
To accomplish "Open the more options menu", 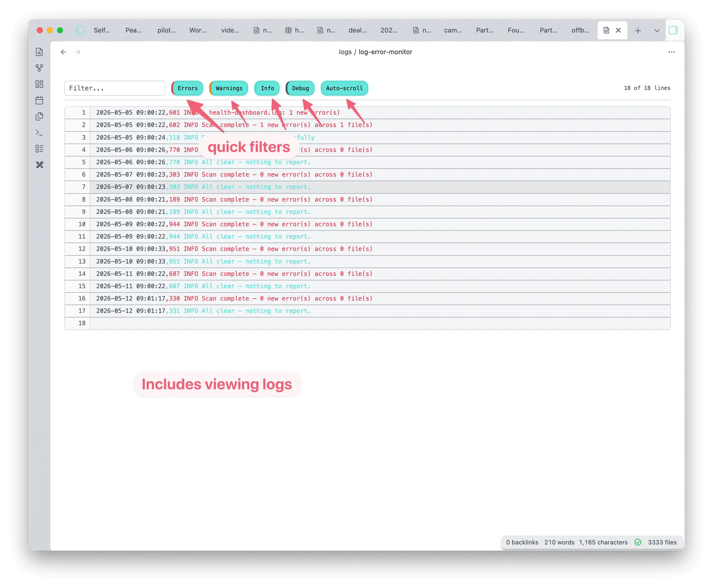I will tap(672, 52).
